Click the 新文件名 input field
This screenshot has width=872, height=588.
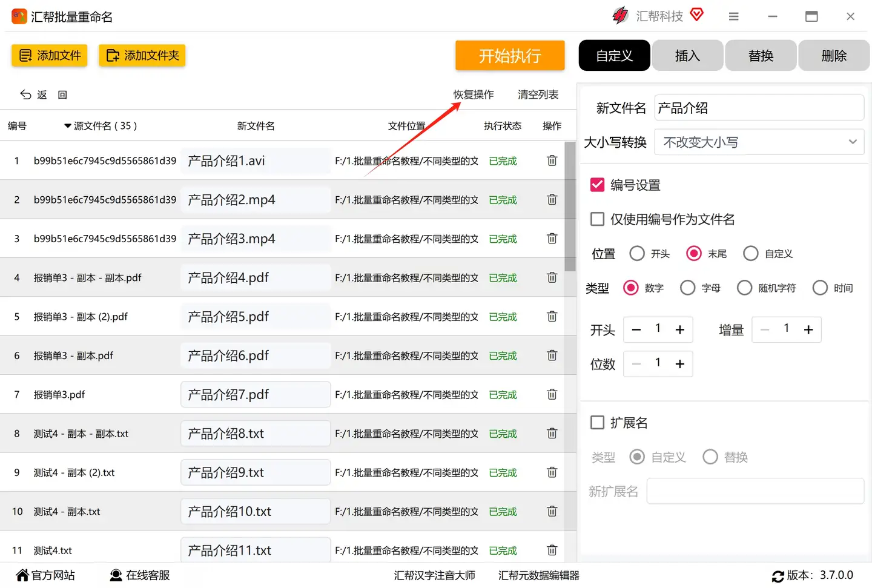759,108
